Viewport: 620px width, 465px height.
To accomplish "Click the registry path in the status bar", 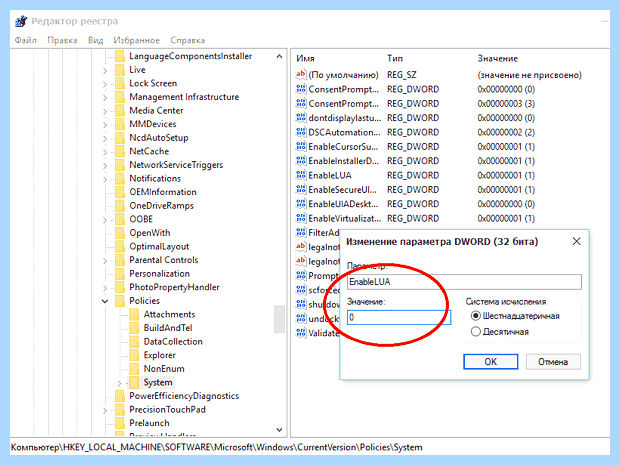I will [x=216, y=447].
